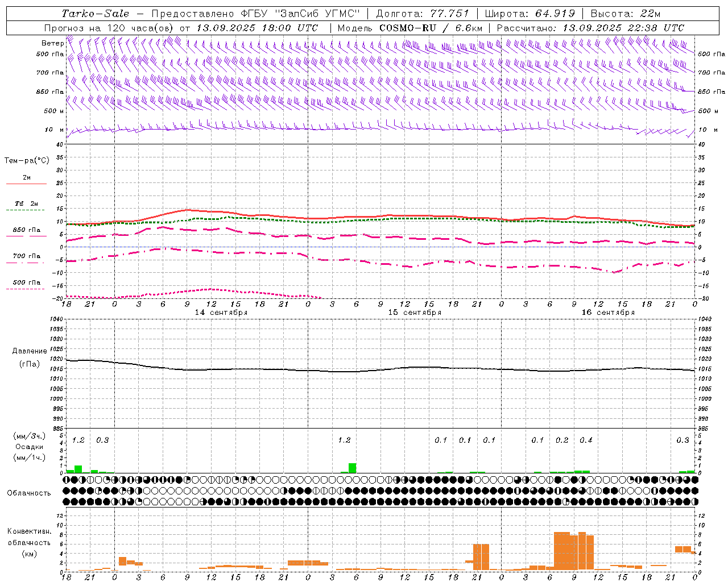Image resolution: width=728 pixels, height=582 pixels.
Task: Click the "Tarko-Sale" station title
Action: [x=95, y=14]
